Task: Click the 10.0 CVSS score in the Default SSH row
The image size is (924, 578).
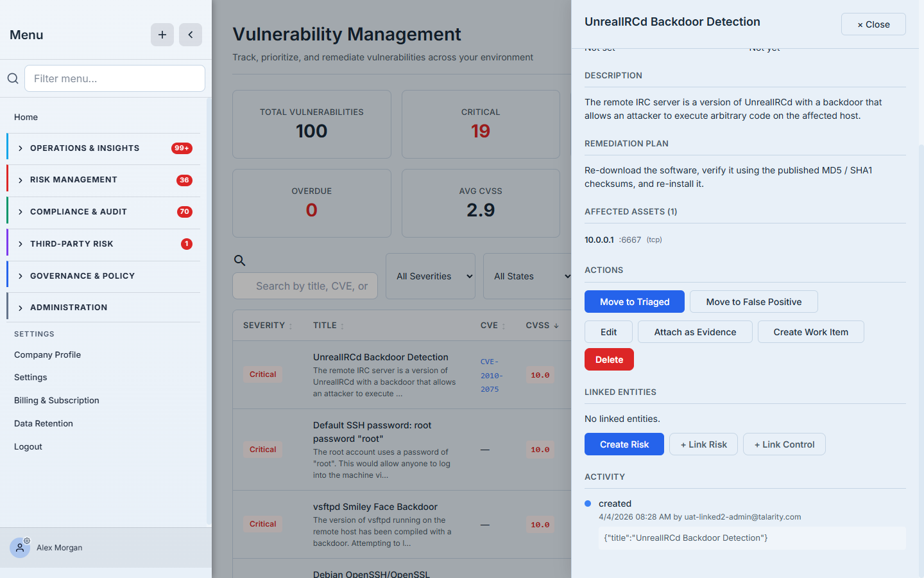Action: [x=540, y=450]
